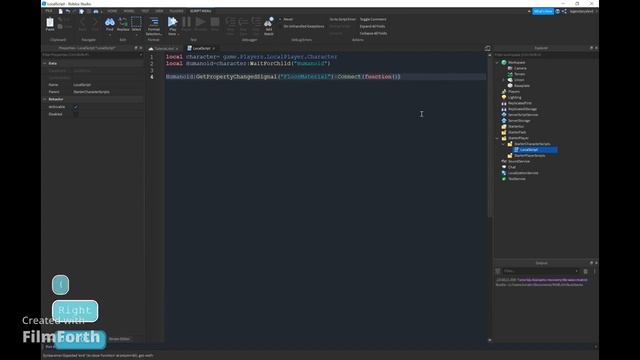Select ReplicatedStorage in Explorer
Screen dimensions: 640x360
[x=519, y=109]
